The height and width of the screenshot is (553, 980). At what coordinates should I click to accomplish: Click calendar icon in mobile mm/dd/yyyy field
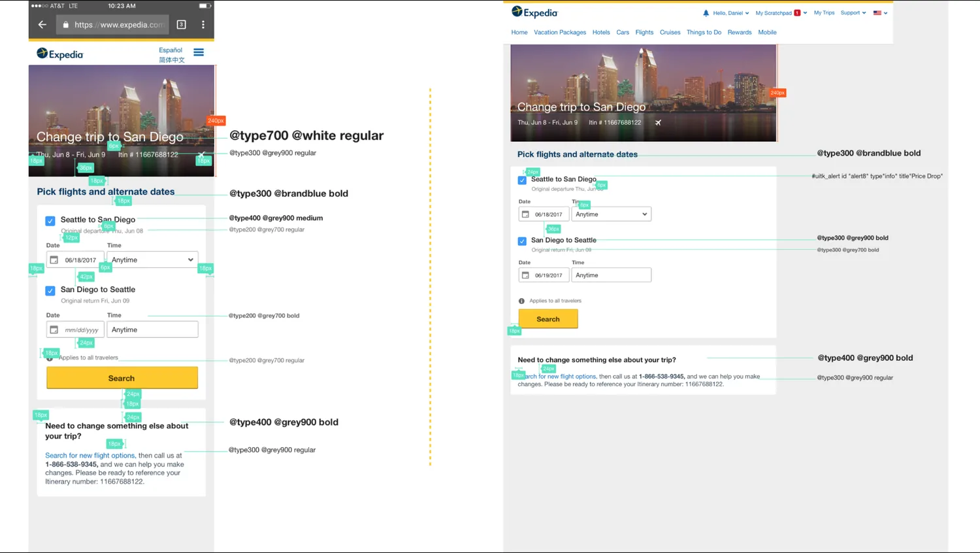point(54,329)
